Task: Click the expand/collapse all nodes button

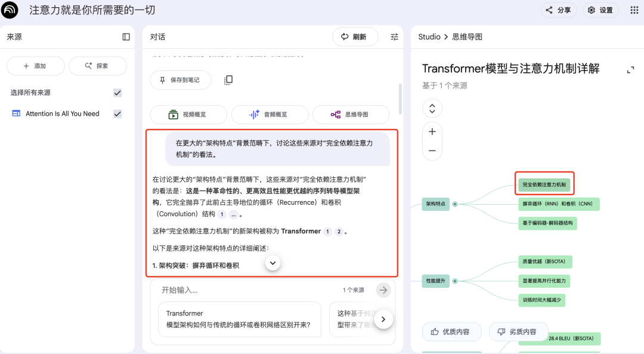Action: [432, 109]
